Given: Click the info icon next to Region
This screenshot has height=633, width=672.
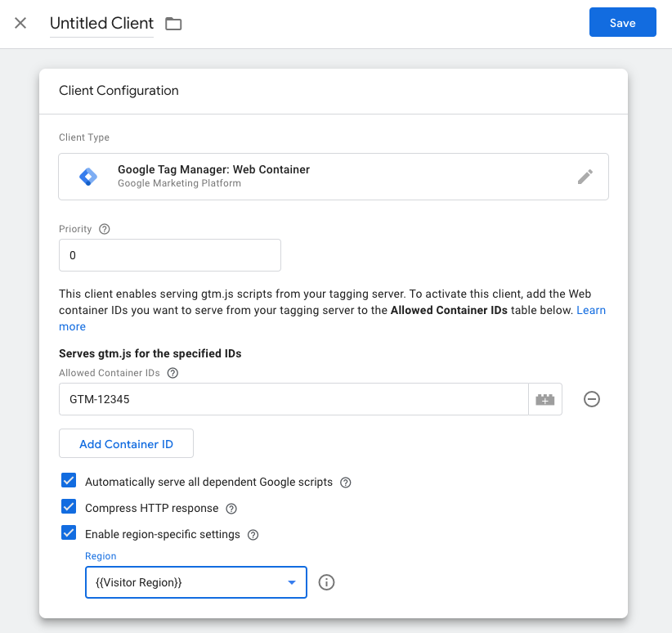Looking at the screenshot, I should pyautogui.click(x=325, y=582).
